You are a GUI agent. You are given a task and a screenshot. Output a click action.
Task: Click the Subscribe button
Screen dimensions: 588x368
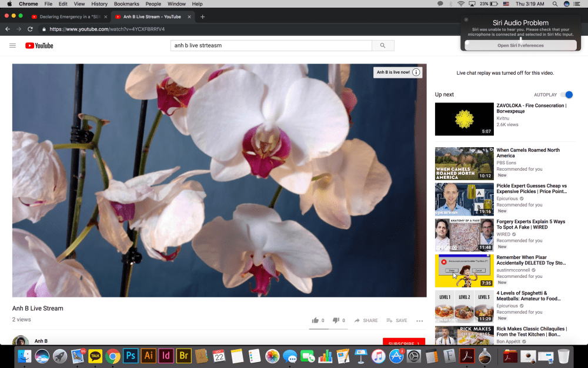(x=403, y=343)
